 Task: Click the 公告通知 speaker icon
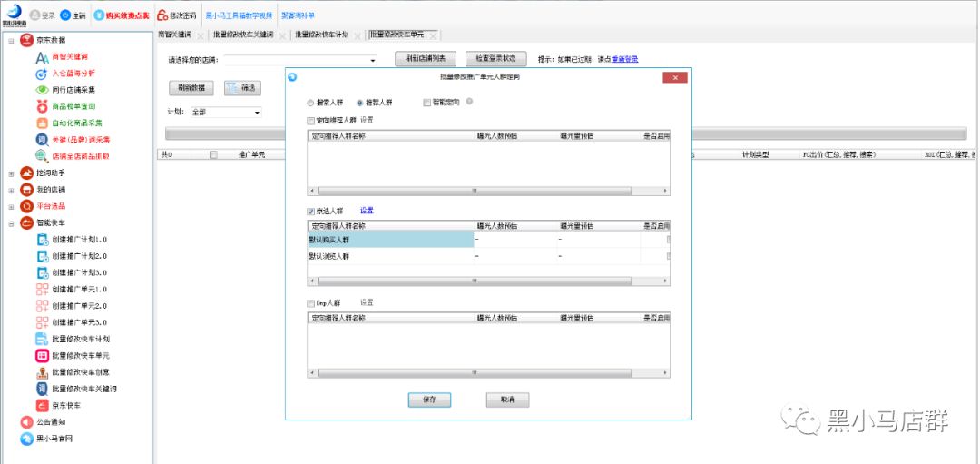[x=26, y=422]
